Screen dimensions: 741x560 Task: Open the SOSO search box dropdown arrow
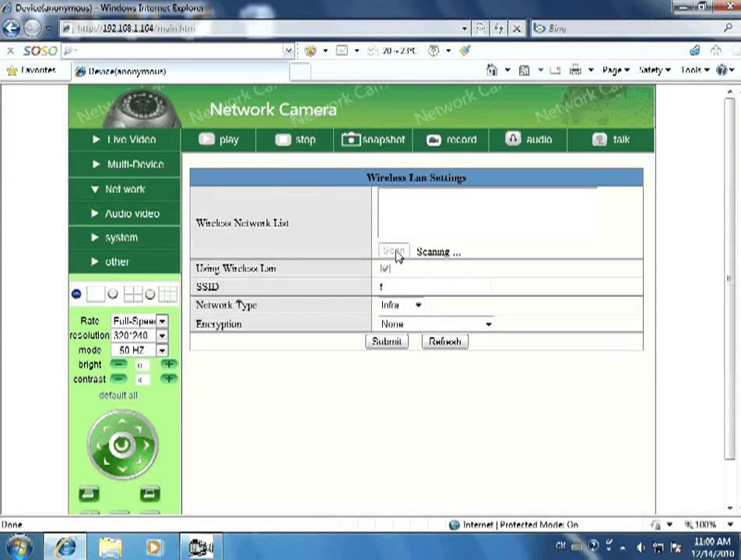click(288, 50)
